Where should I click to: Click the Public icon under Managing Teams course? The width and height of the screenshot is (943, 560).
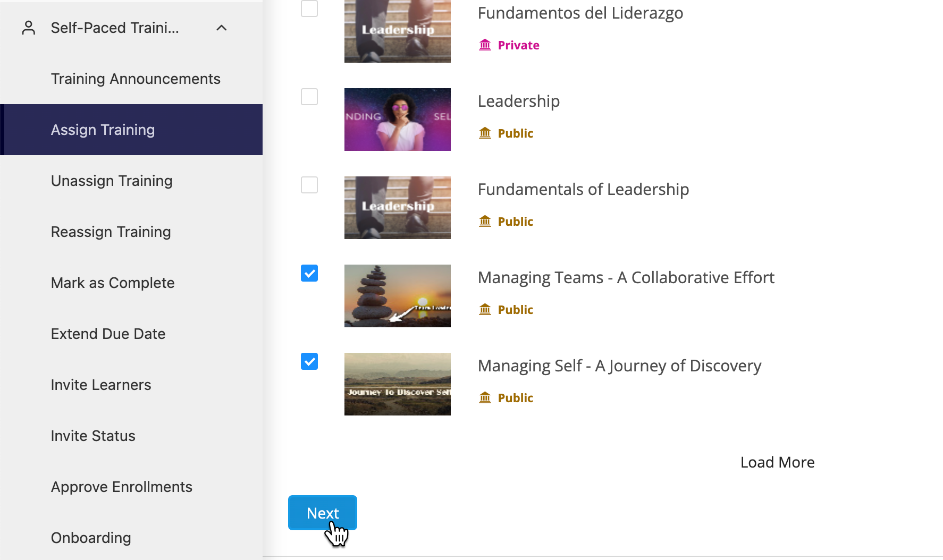click(485, 310)
